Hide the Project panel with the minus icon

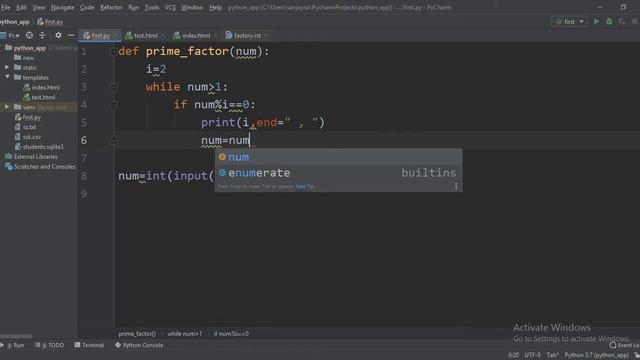71,36
